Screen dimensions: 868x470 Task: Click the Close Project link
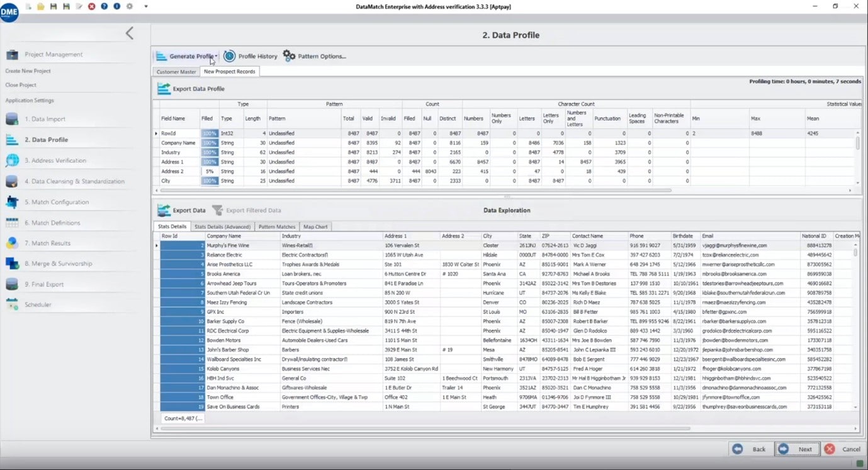pyautogui.click(x=21, y=85)
